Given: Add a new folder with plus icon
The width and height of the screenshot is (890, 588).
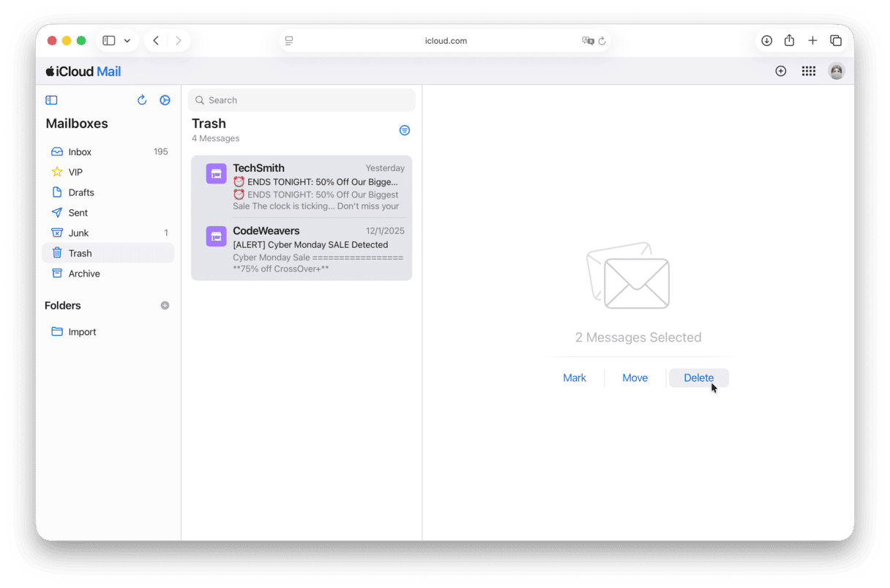Looking at the screenshot, I should (165, 306).
